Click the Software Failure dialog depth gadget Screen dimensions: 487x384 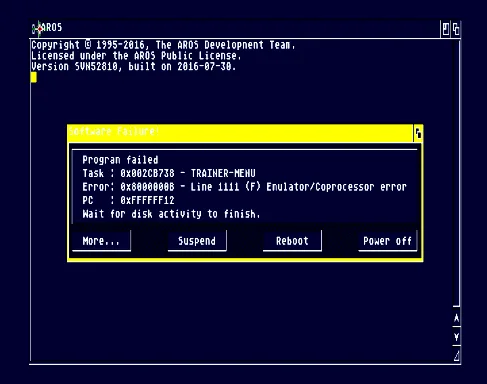pyautogui.click(x=418, y=134)
